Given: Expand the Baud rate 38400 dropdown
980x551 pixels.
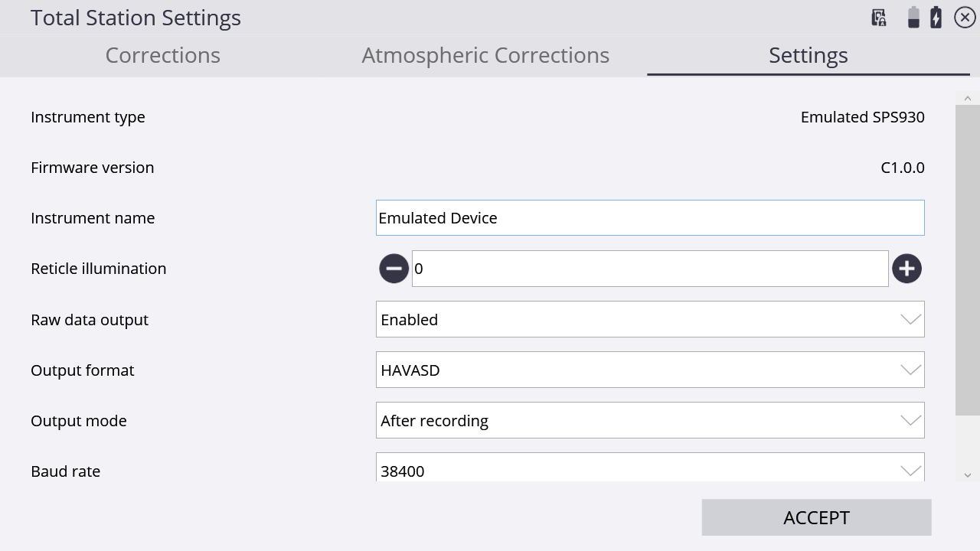Looking at the screenshot, I should tap(650, 467).
